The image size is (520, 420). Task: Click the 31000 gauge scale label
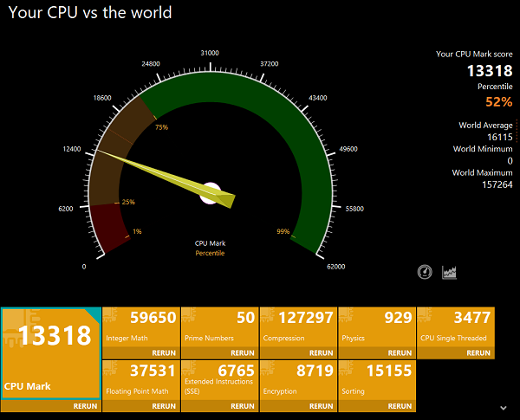[x=210, y=53]
